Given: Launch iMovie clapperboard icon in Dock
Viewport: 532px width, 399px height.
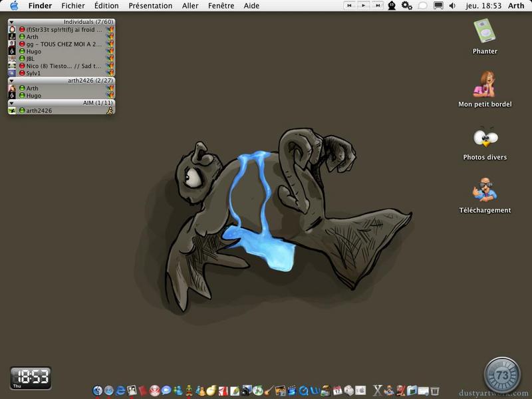Looking at the screenshot, I should (x=292, y=390).
